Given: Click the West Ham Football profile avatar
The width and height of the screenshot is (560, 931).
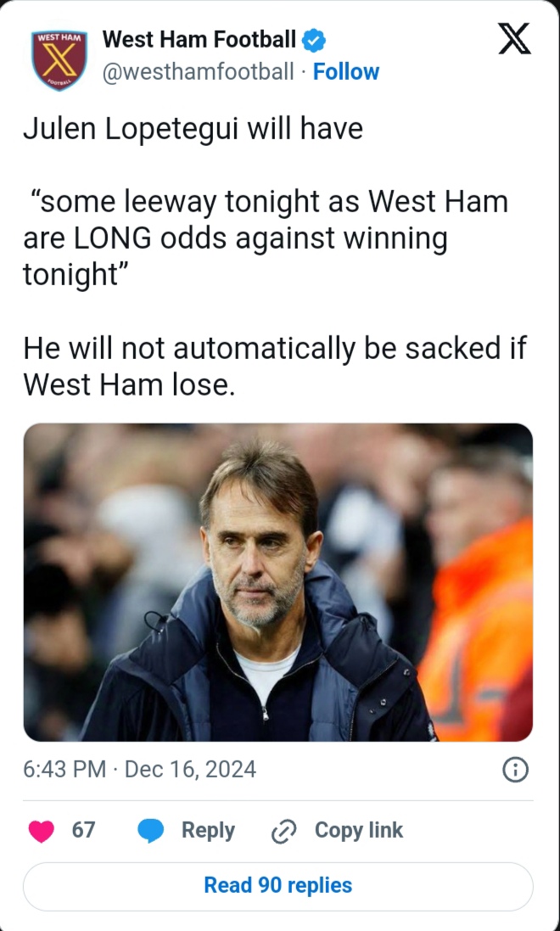Looking at the screenshot, I should 59,59.
